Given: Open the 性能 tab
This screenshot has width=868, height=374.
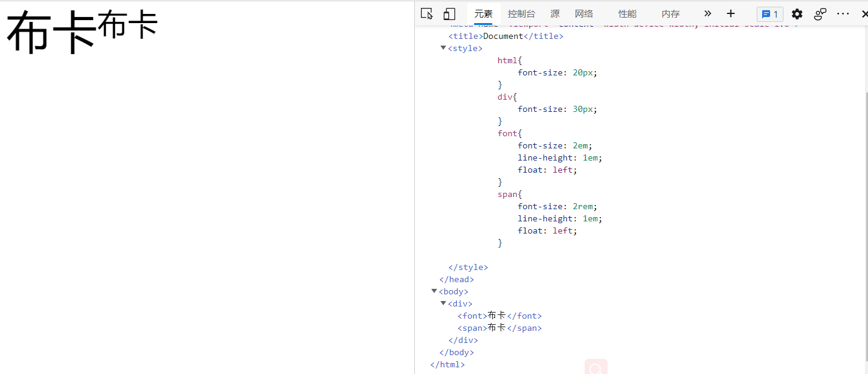Looking at the screenshot, I should pyautogui.click(x=627, y=13).
